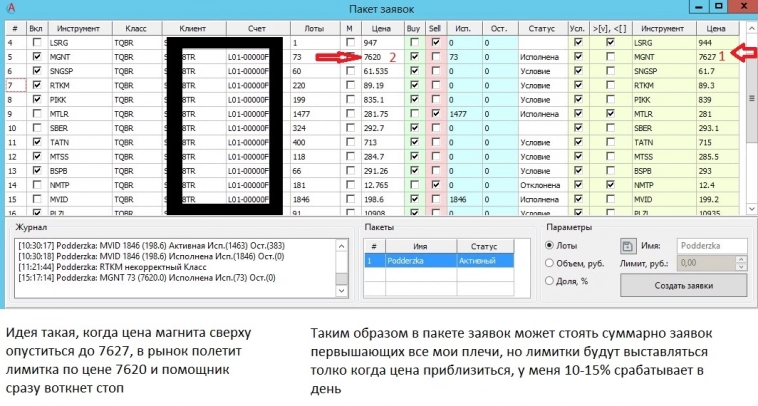Click the Отклонена status in NMTP row

[x=542, y=185]
